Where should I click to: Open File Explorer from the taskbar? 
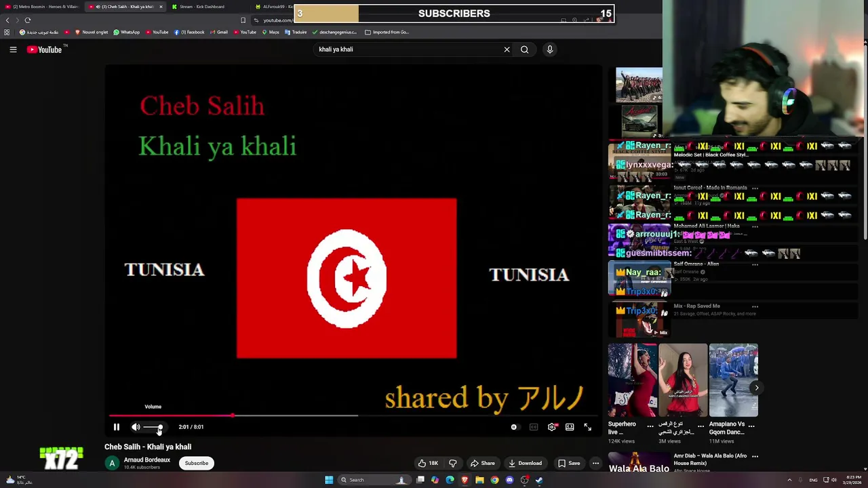point(479,480)
